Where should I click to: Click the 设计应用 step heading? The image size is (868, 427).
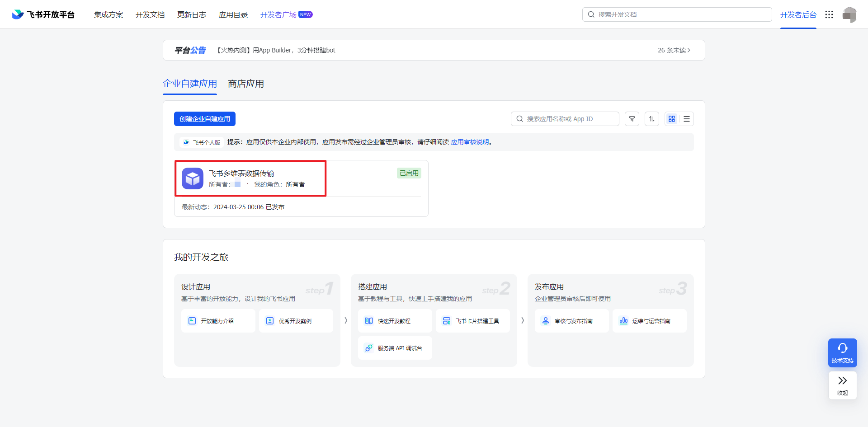[x=196, y=286]
